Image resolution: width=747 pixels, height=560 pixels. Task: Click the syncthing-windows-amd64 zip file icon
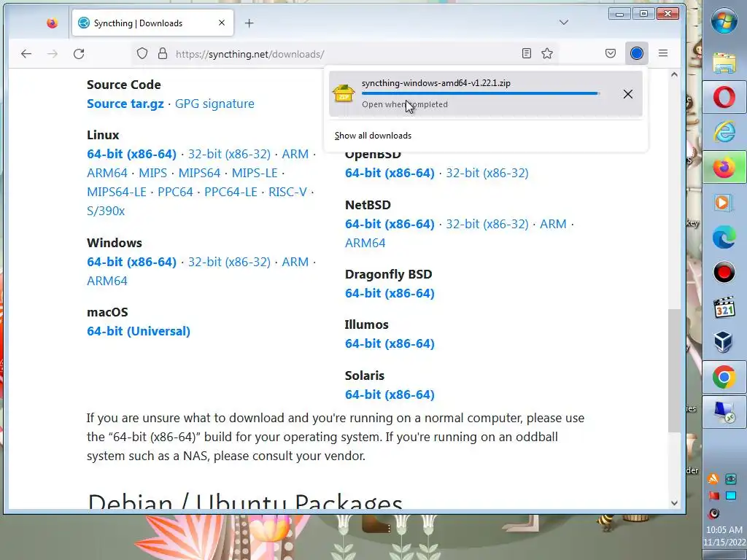click(x=344, y=93)
